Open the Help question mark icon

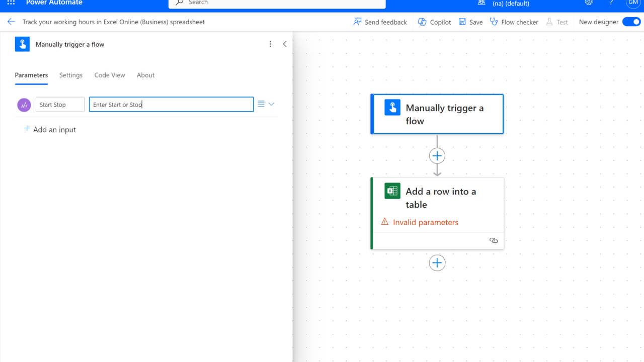[x=611, y=3]
